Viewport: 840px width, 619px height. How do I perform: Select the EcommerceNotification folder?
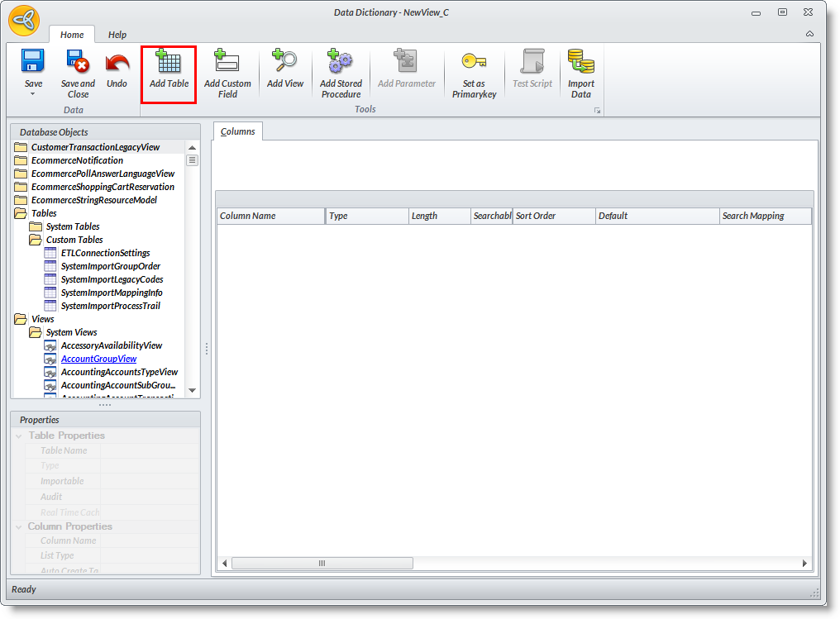point(77,160)
